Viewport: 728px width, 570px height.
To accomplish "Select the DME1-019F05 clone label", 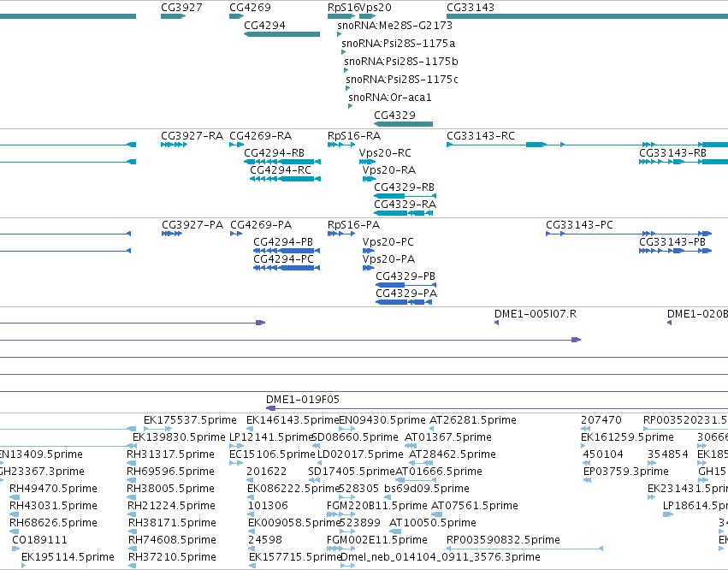I will click(x=303, y=400).
